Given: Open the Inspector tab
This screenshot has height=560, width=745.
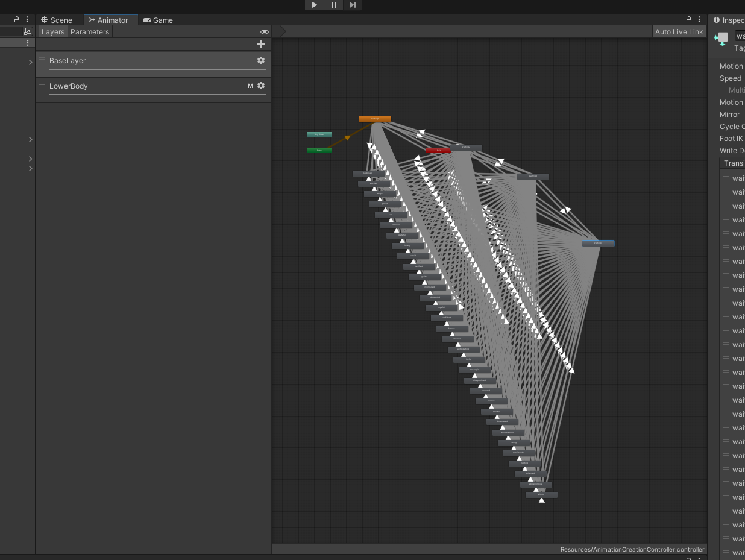Looking at the screenshot, I should click(x=728, y=20).
